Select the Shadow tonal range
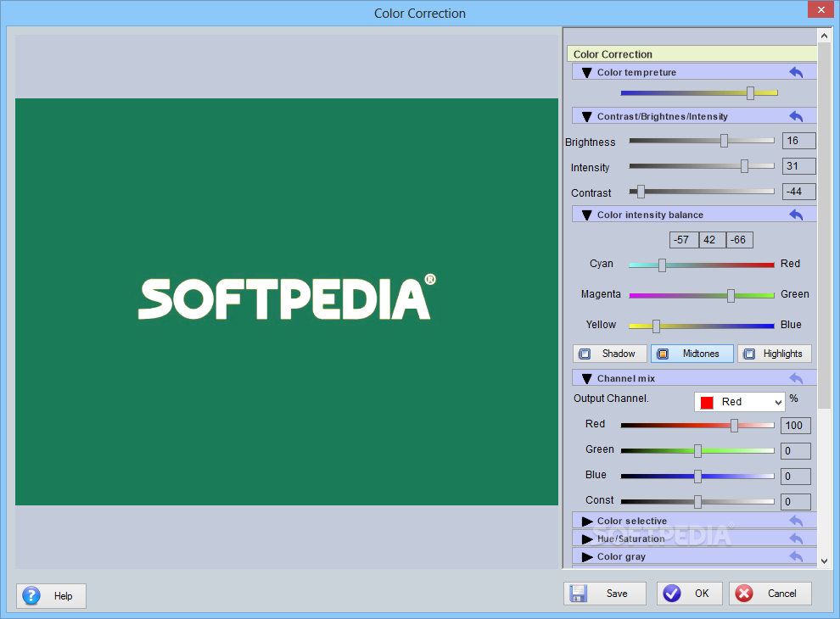Viewport: 840px width, 619px height. point(610,354)
